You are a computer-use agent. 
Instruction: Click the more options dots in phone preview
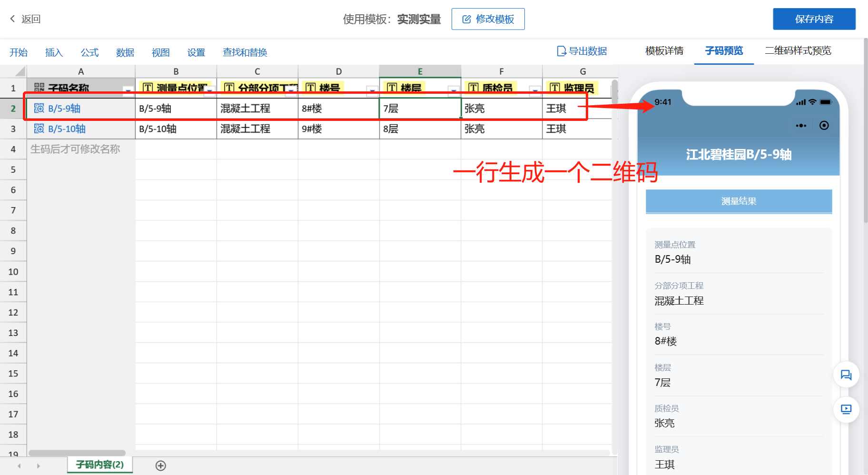tap(801, 125)
